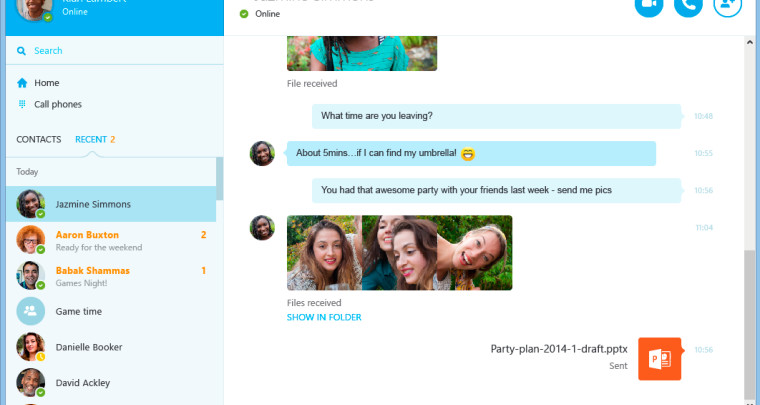Open the Home page in sidebar

click(x=46, y=83)
